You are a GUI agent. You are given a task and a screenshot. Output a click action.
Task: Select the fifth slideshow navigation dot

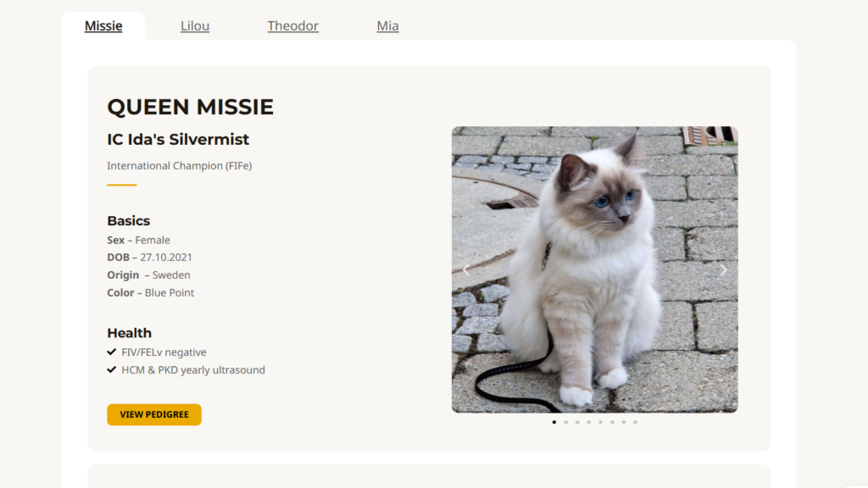(x=600, y=421)
